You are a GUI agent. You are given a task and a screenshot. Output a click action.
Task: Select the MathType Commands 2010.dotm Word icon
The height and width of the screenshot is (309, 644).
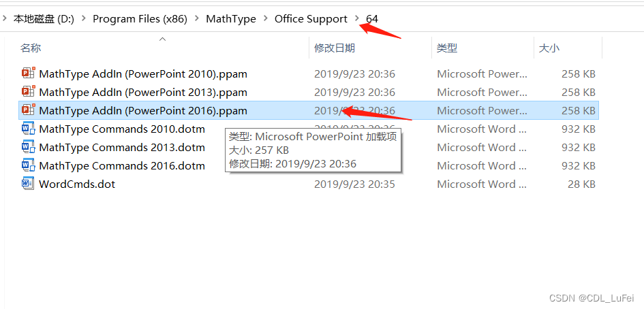point(29,129)
